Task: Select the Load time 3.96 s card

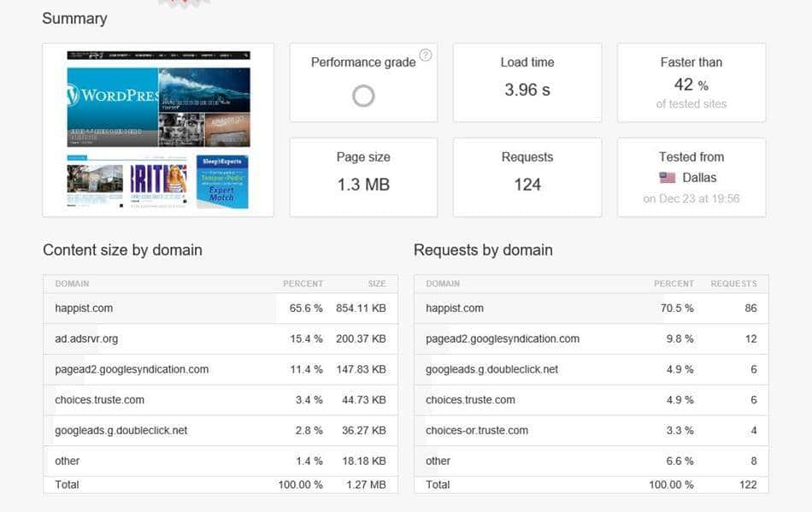Action: [527, 82]
